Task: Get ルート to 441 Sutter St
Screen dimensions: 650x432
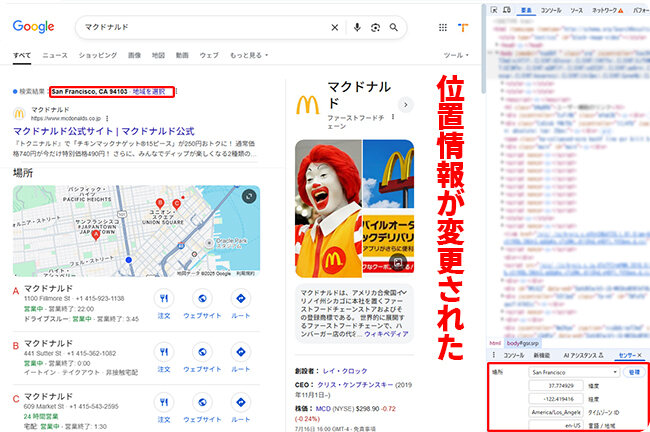Action: pyautogui.click(x=240, y=352)
